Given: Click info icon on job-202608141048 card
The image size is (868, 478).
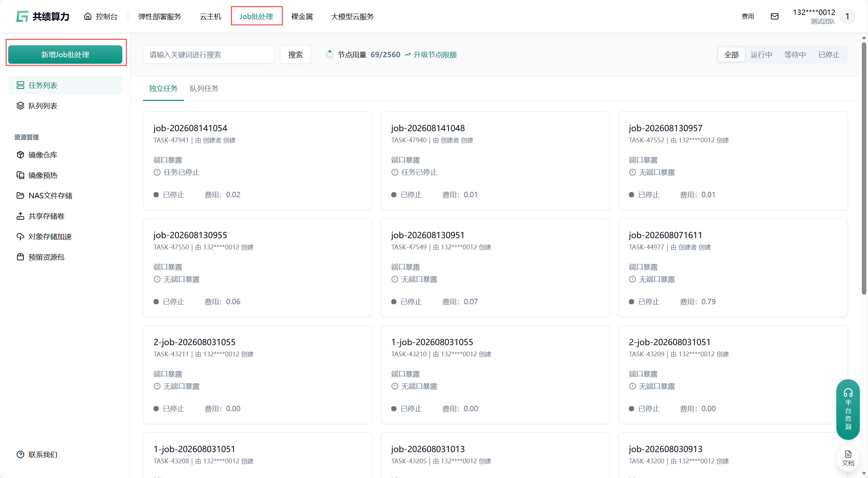Looking at the screenshot, I should 395,172.
